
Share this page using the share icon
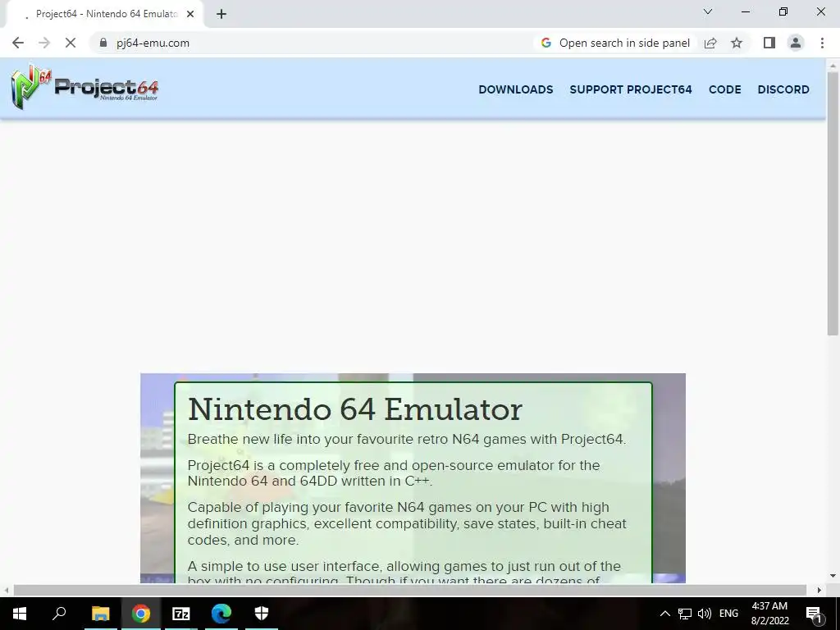click(710, 43)
